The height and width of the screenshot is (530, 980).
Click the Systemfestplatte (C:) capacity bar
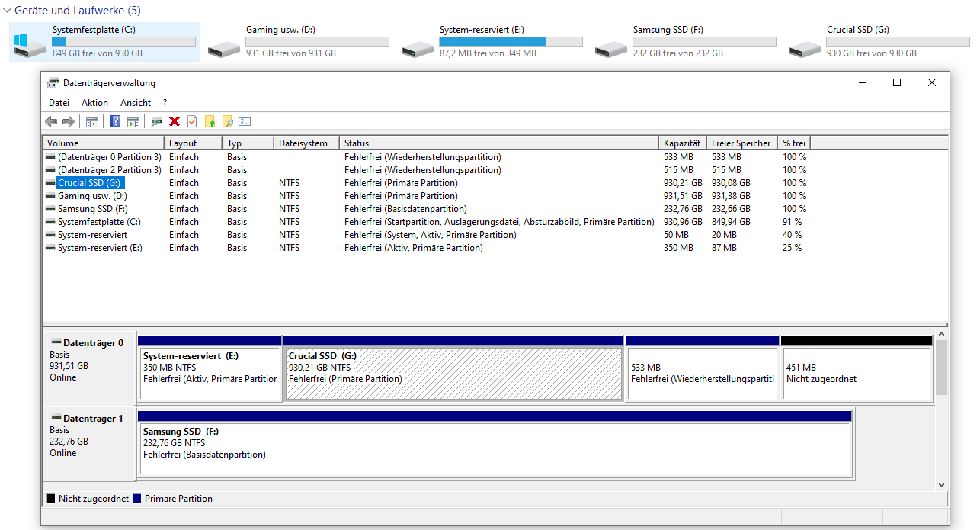(x=123, y=42)
